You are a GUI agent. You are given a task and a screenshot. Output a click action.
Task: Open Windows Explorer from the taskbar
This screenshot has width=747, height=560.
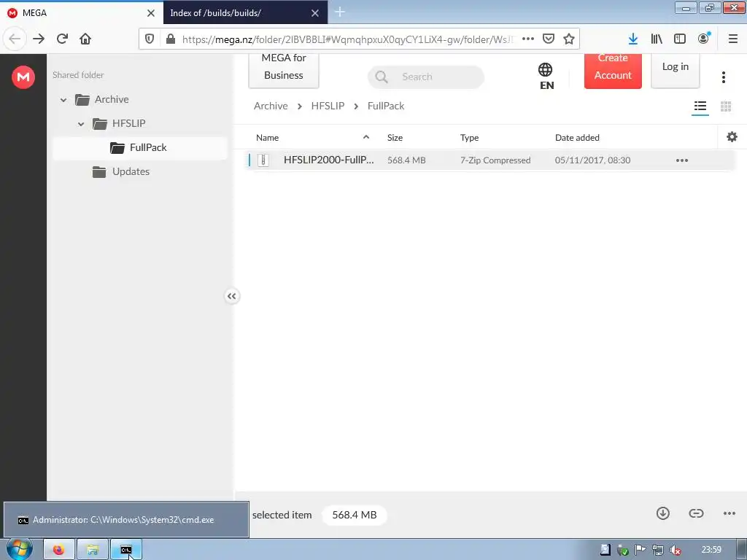[93, 550]
